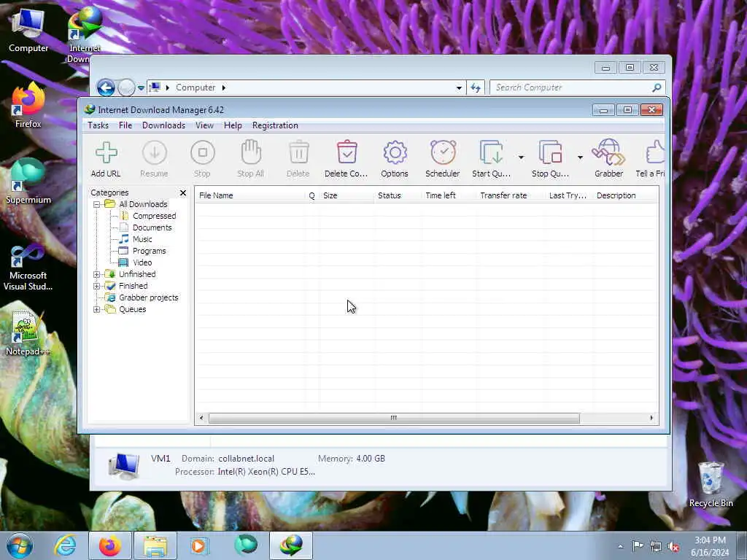Open the Help menu
The image size is (747, 560).
click(x=233, y=125)
